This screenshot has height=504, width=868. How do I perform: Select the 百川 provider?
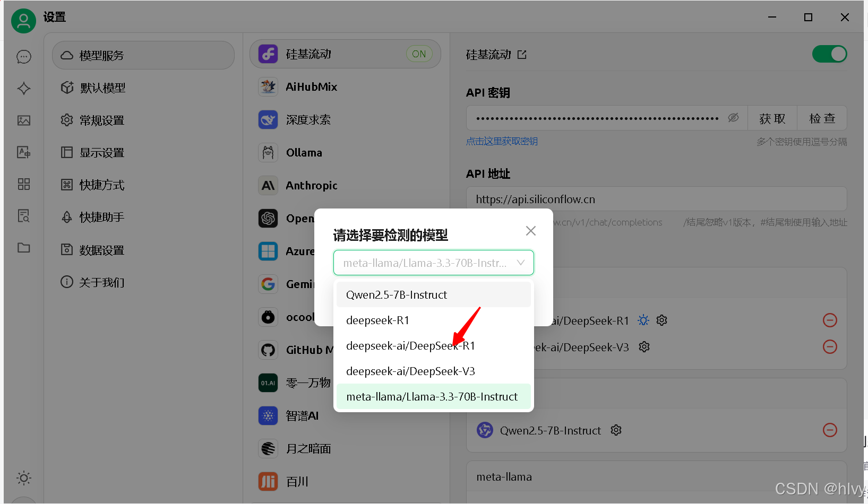click(x=345, y=482)
